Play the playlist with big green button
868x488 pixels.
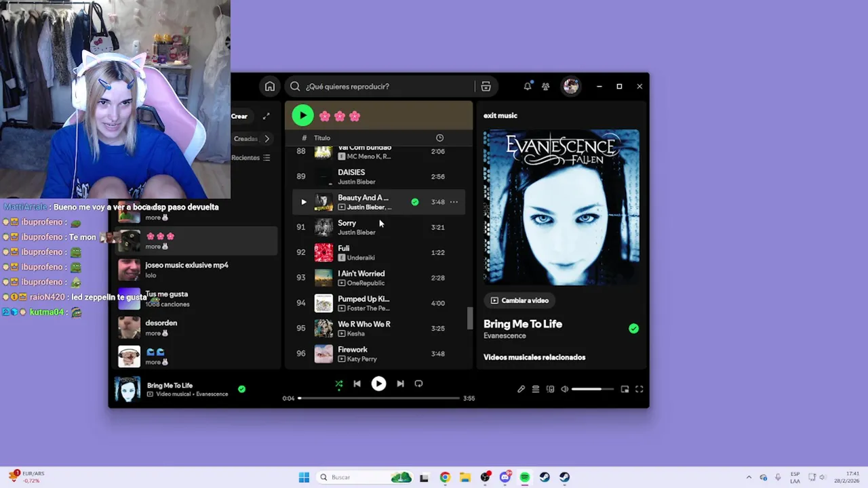302,115
